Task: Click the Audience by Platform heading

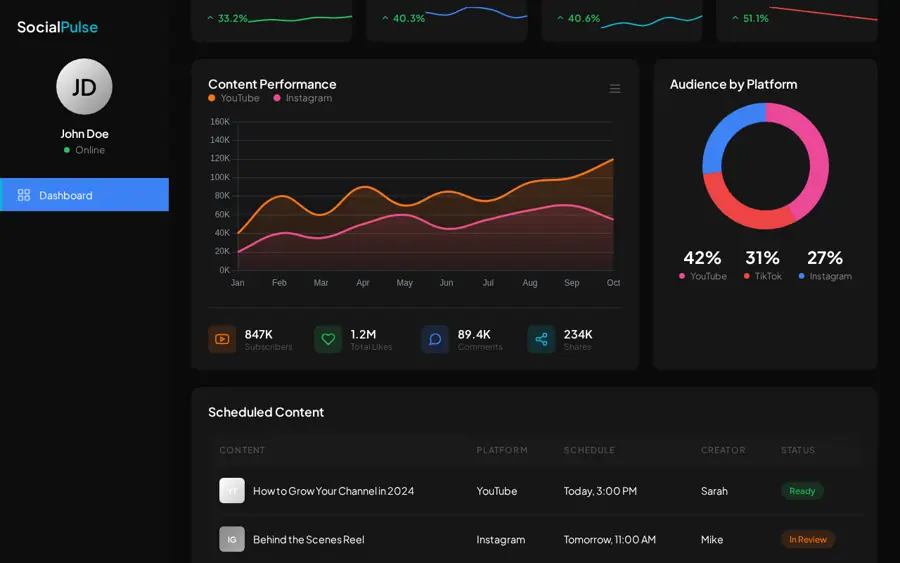Action: pos(734,84)
